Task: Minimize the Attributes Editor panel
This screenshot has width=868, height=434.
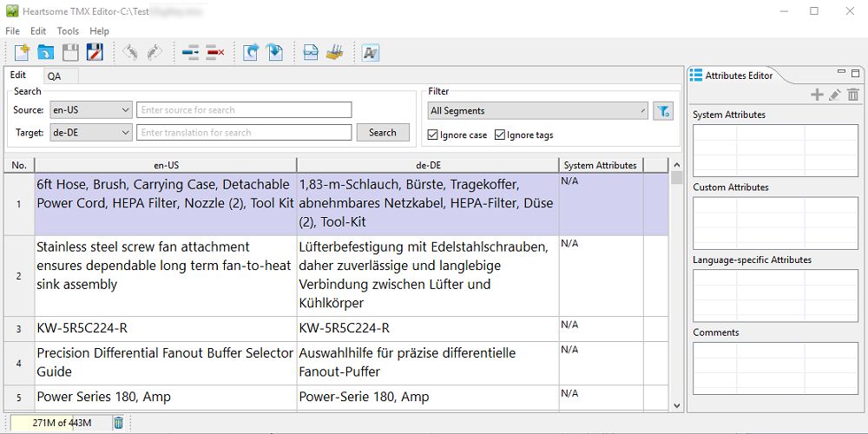Action: (842, 72)
